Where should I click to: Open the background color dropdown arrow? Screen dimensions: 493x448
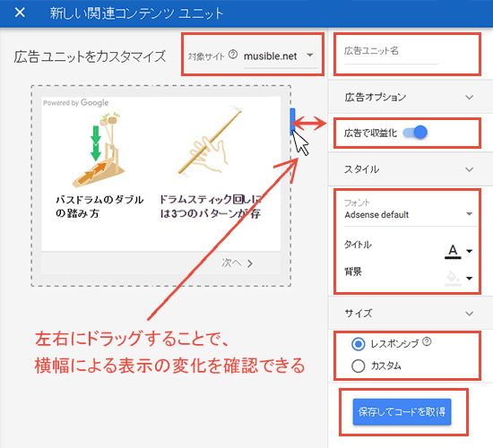pos(470,279)
